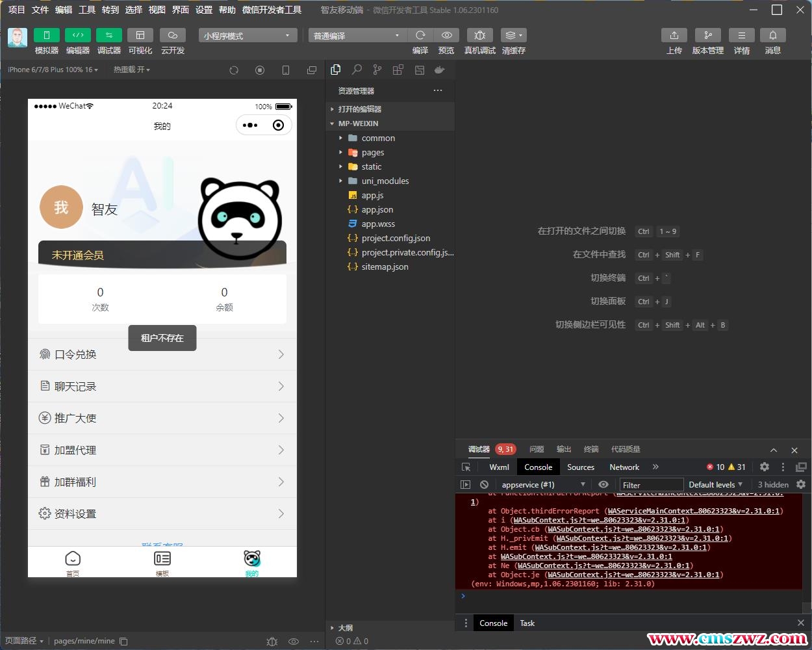The width and height of the screenshot is (812, 650).
Task: Click 清缓存 clear cache icon
Action: [513, 35]
